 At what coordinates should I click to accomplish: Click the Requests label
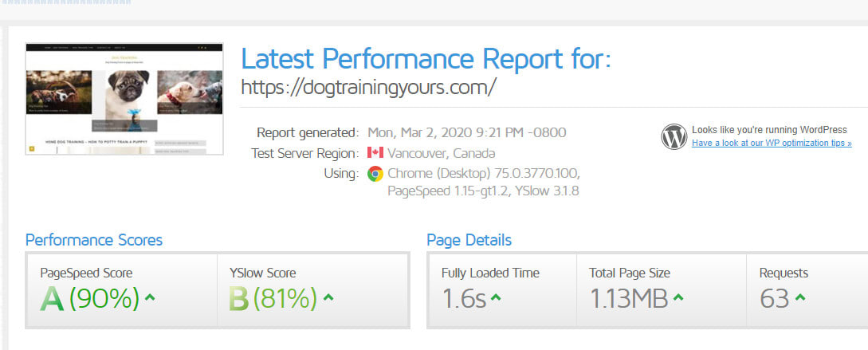coord(784,273)
